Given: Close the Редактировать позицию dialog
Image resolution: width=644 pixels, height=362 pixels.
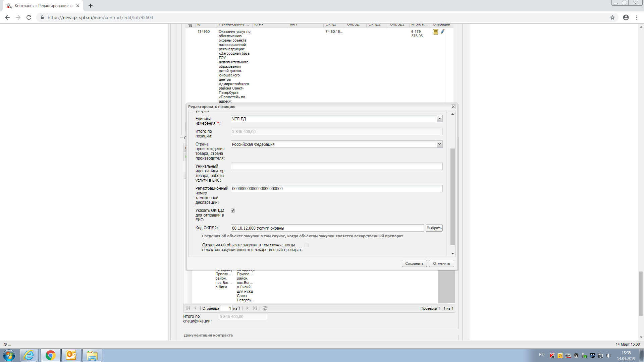Looking at the screenshot, I should (453, 107).
